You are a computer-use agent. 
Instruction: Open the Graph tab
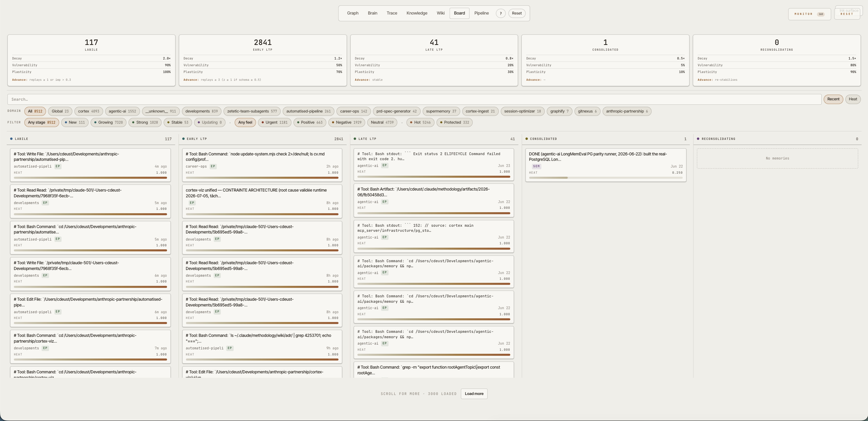[x=352, y=13]
